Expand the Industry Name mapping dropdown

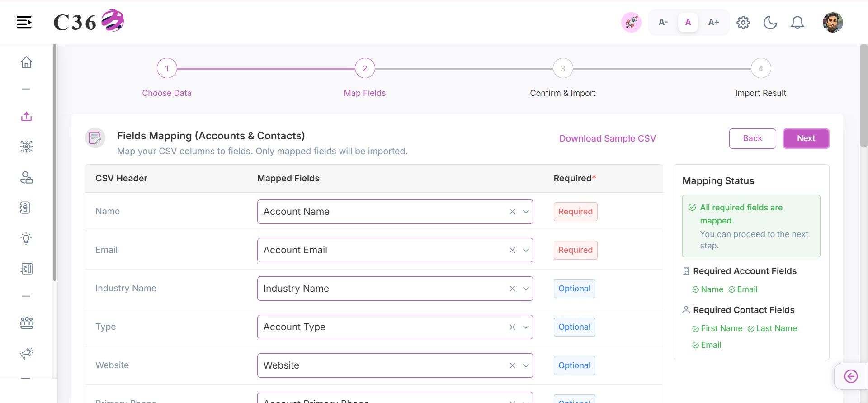tap(526, 289)
